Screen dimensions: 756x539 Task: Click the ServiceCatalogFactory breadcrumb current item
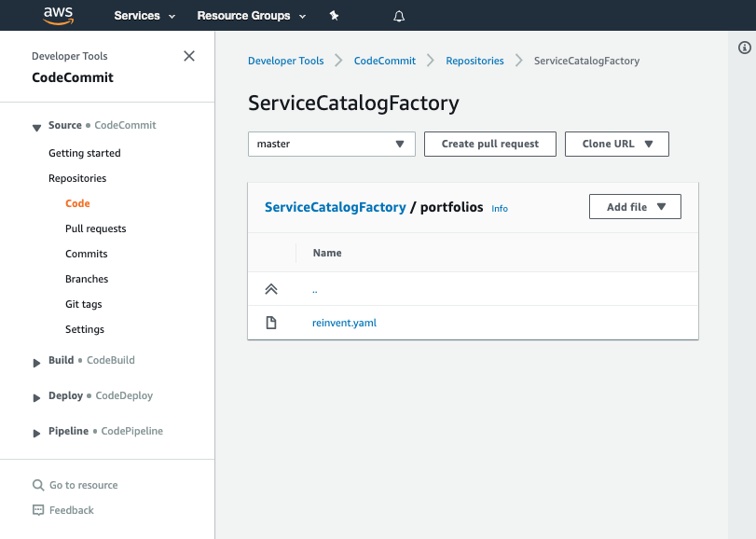click(x=586, y=61)
